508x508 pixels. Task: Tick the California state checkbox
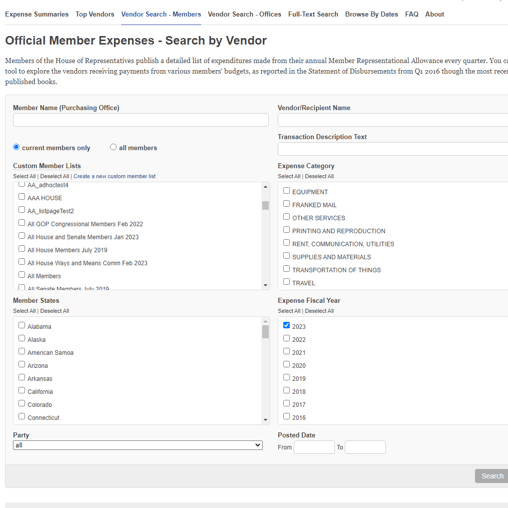[x=22, y=390]
